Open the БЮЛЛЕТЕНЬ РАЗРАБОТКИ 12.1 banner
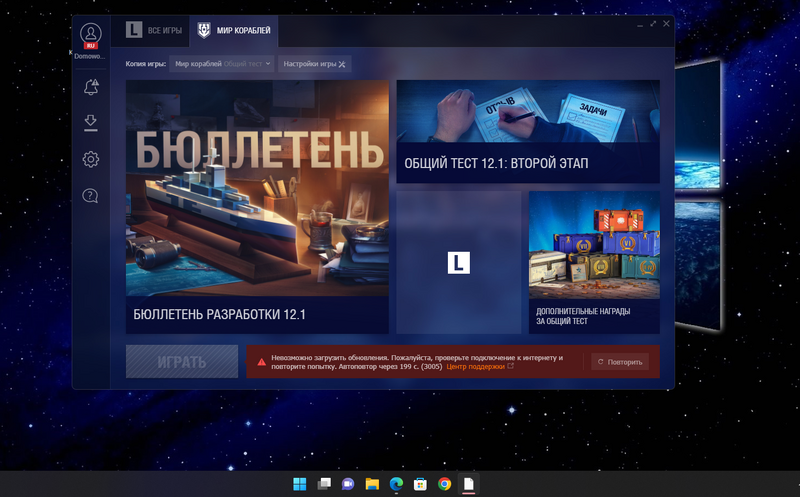Screen dimensions: 800x497 pyautogui.click(x=257, y=207)
